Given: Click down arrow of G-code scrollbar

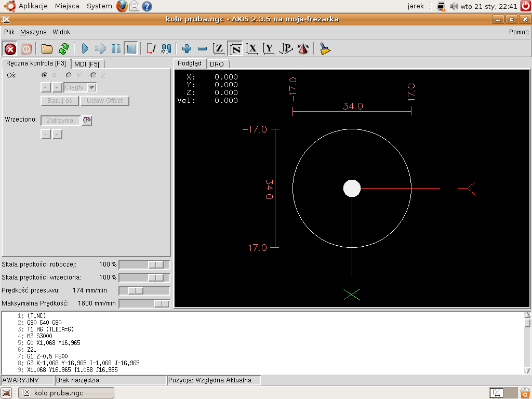Looking at the screenshot, I should coord(527,370).
